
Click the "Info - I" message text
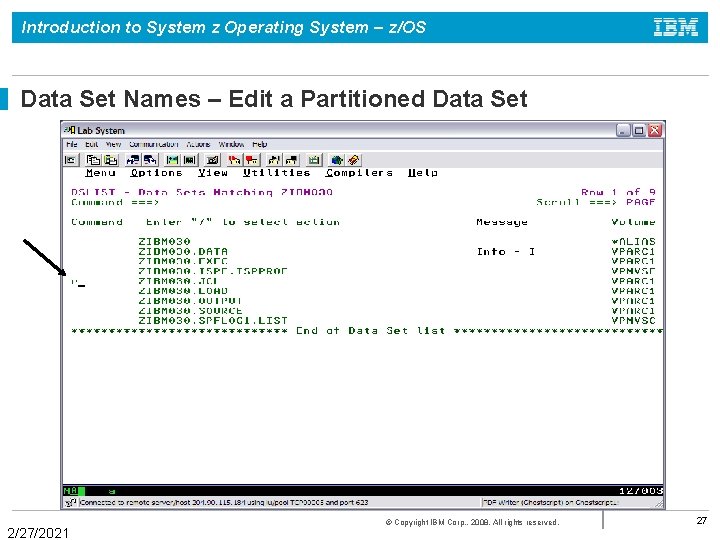point(506,252)
